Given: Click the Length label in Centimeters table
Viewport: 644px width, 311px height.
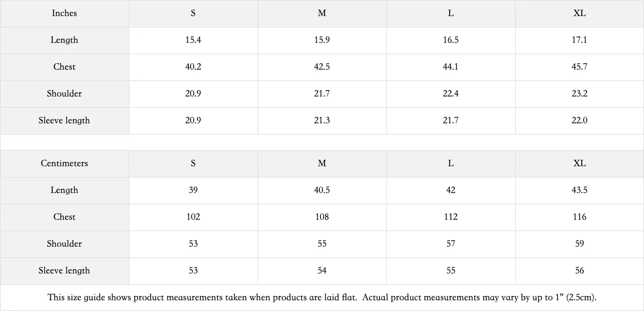Looking at the screenshot, I should [64, 190].
